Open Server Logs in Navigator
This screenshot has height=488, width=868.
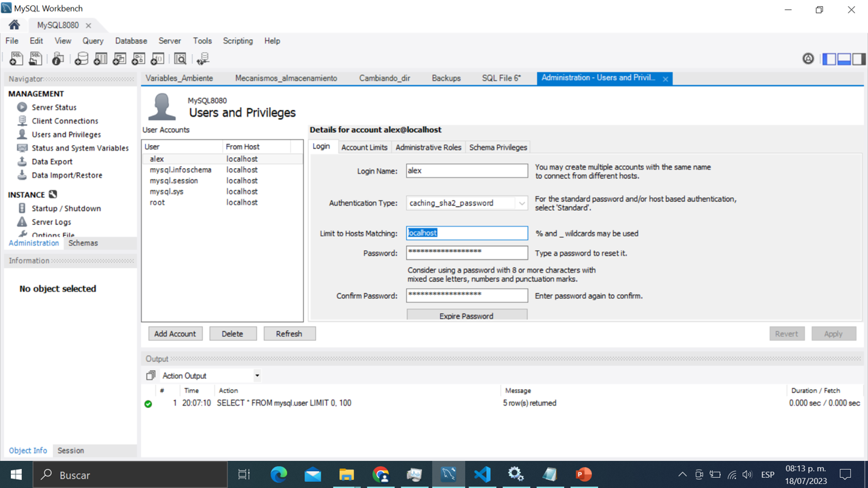point(52,222)
